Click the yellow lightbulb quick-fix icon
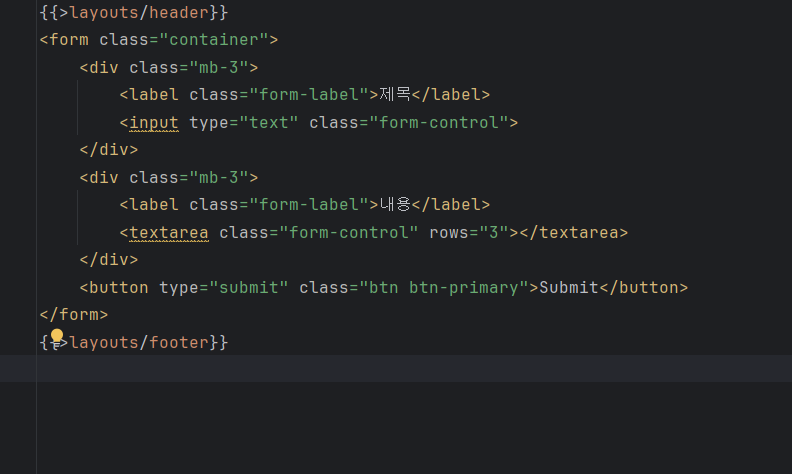Viewport: 792px width, 474px height. click(57, 336)
